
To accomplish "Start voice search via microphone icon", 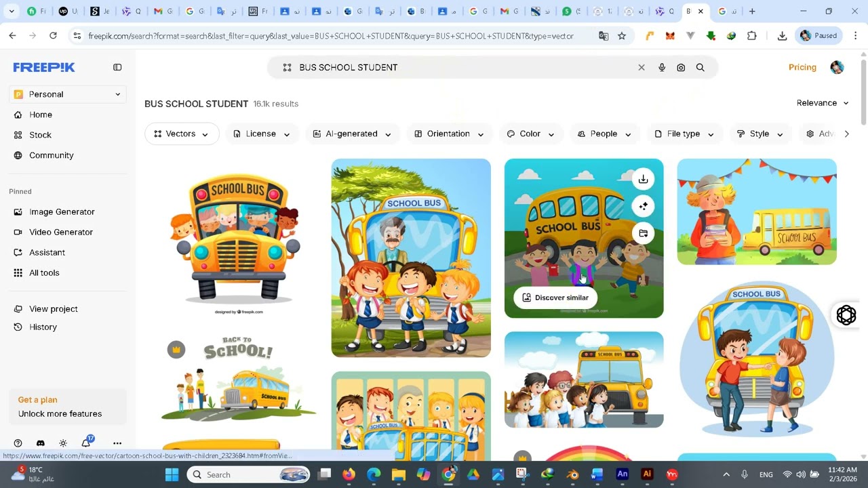I will pyautogui.click(x=662, y=67).
